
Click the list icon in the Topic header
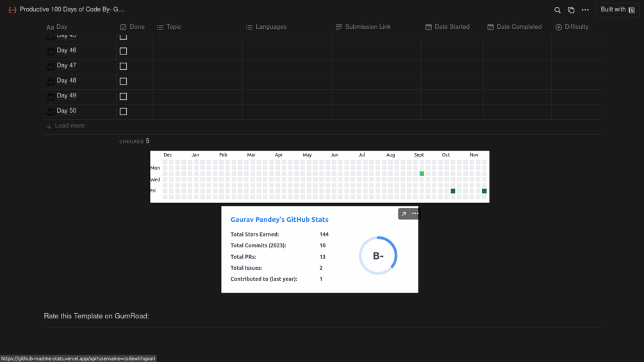(x=160, y=27)
